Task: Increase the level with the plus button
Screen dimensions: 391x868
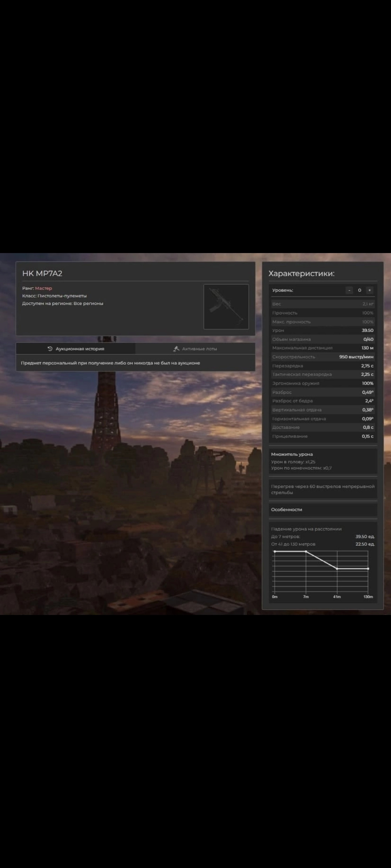Action: 369,290
